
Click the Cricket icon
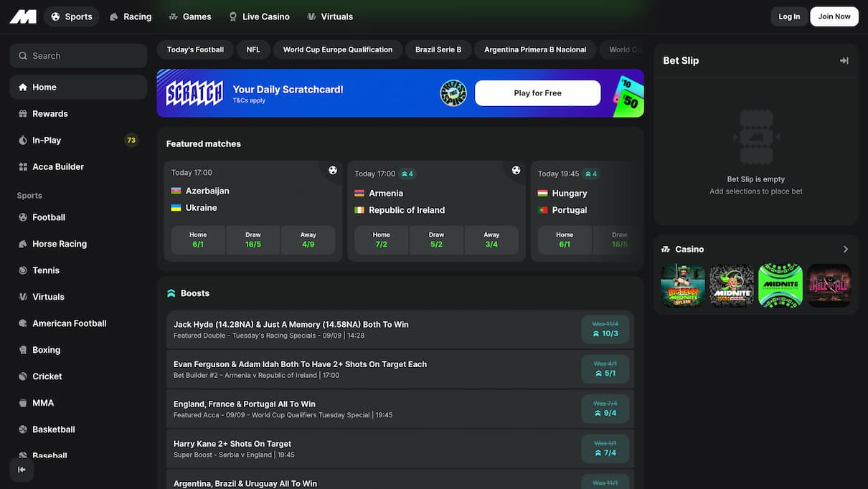coord(23,376)
